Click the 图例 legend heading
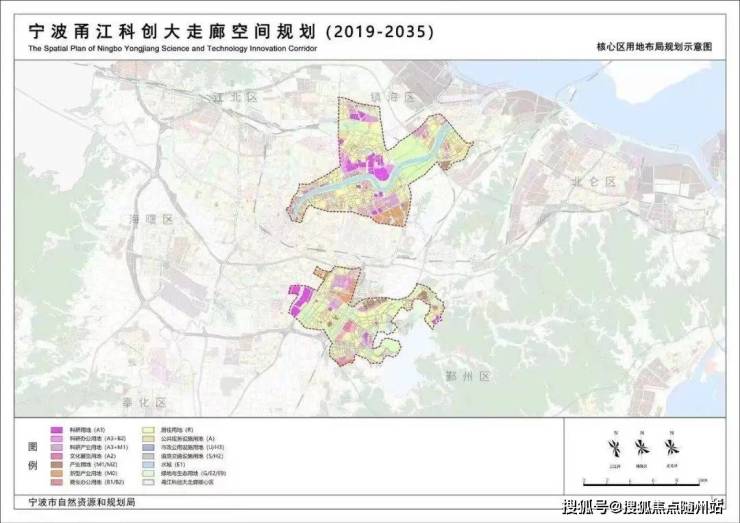 click(x=33, y=456)
